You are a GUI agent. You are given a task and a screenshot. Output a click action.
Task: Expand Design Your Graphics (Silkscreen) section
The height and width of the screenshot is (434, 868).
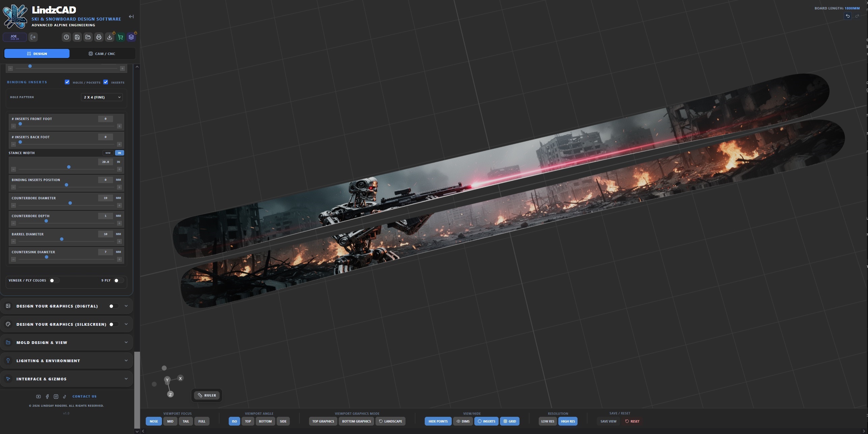[x=126, y=324]
